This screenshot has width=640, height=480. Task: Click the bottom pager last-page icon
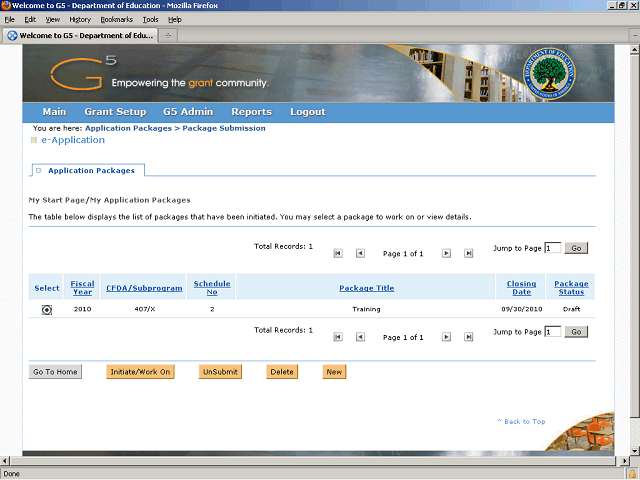coord(469,337)
